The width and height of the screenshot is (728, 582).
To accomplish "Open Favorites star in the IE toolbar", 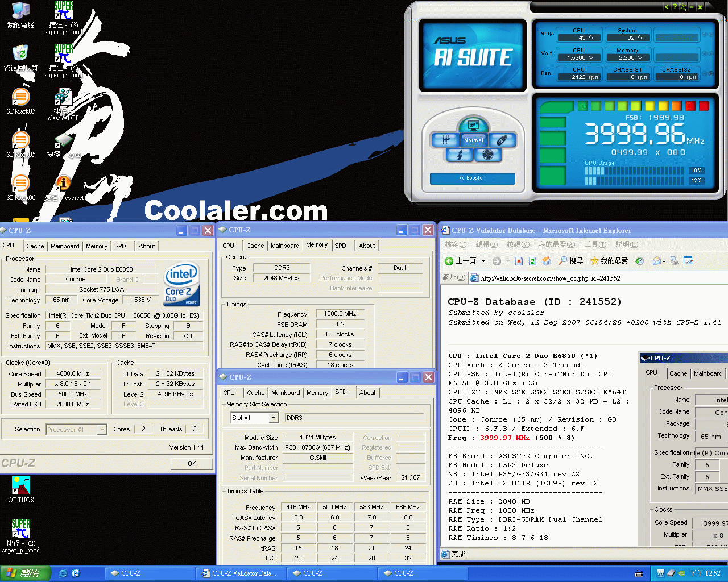I will pos(609,261).
